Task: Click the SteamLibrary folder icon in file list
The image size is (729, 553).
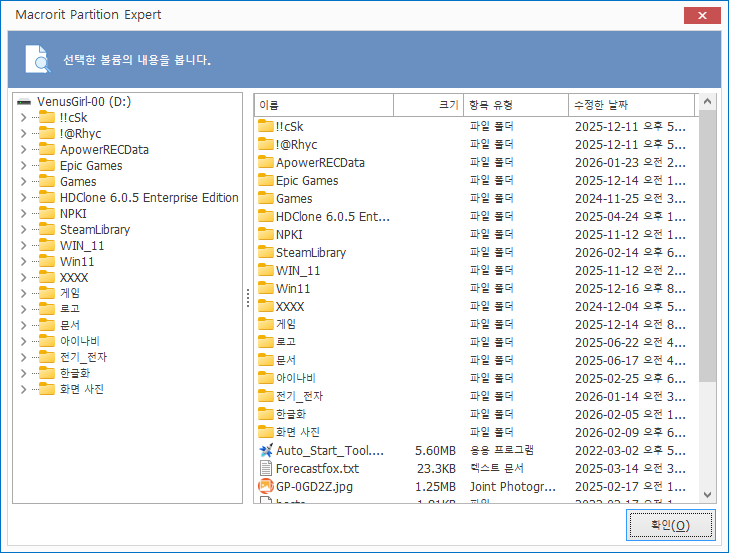Action: [x=265, y=252]
